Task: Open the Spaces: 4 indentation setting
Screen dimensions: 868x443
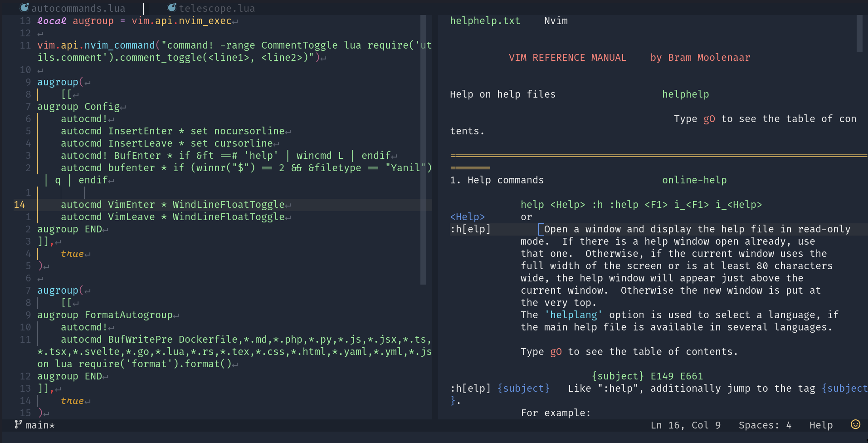Action: tap(765, 425)
